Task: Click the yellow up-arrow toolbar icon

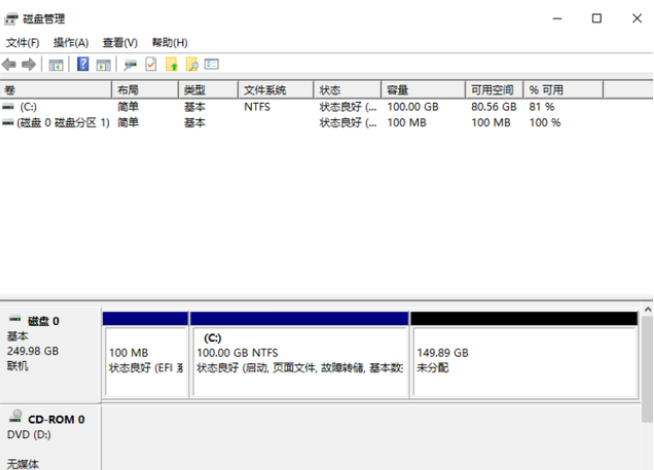Action: pyautogui.click(x=171, y=64)
